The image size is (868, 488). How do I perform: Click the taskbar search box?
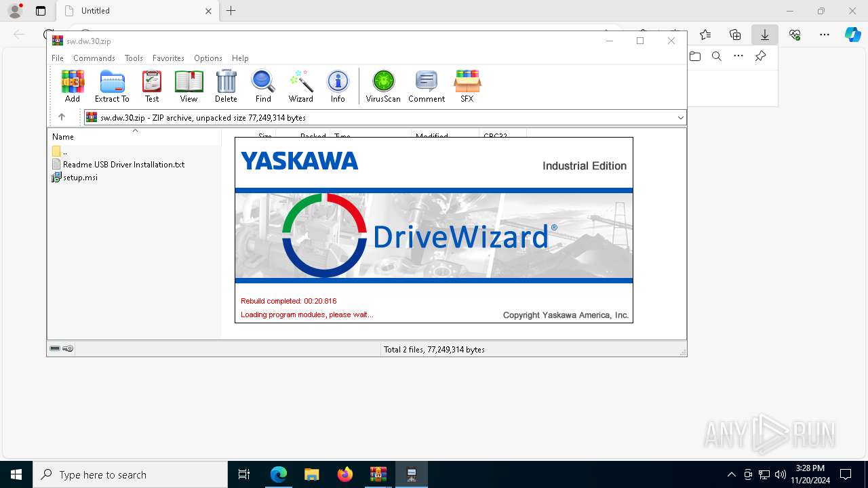coord(130,474)
